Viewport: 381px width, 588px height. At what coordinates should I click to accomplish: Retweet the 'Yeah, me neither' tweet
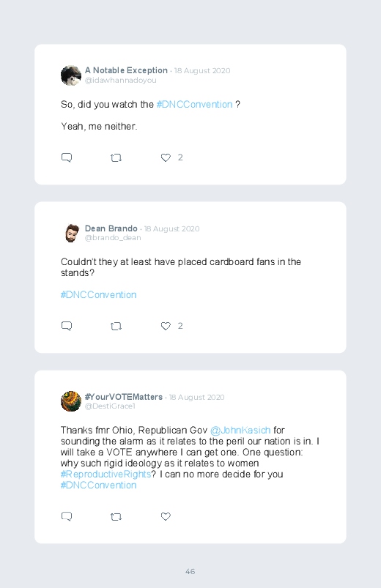click(116, 158)
